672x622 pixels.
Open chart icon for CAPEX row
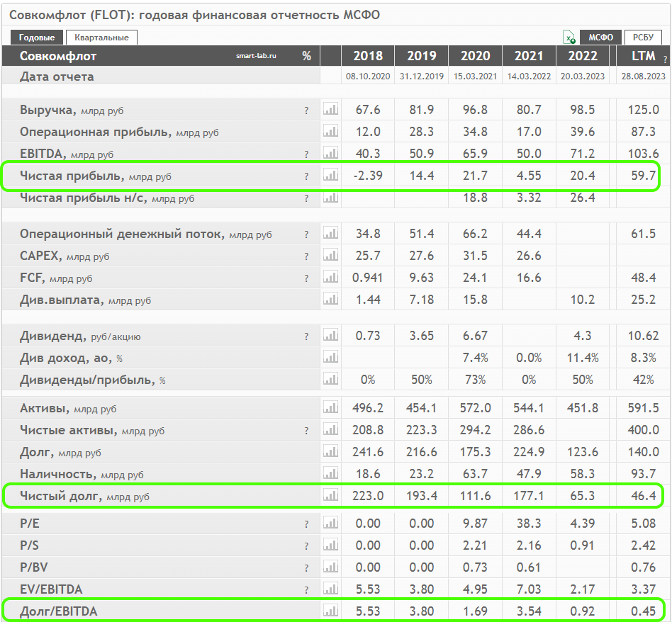[330, 255]
